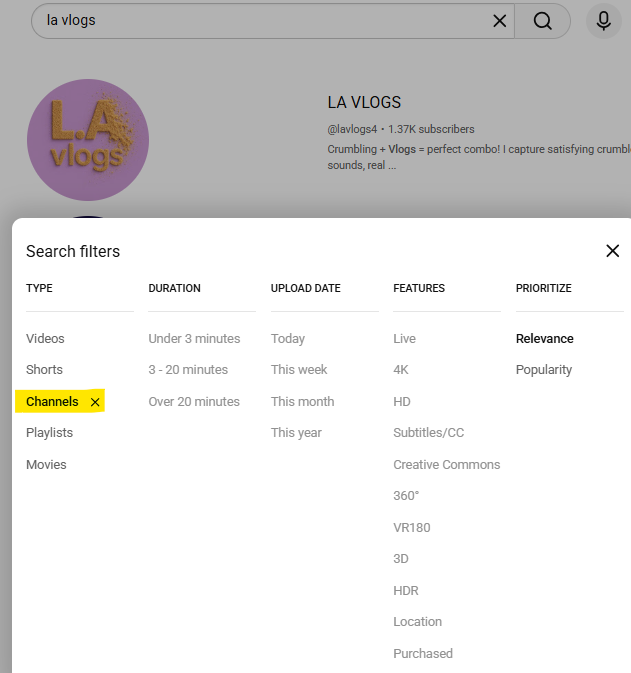Click the magnifying glass search button
This screenshot has width=631, height=673.
(x=543, y=21)
